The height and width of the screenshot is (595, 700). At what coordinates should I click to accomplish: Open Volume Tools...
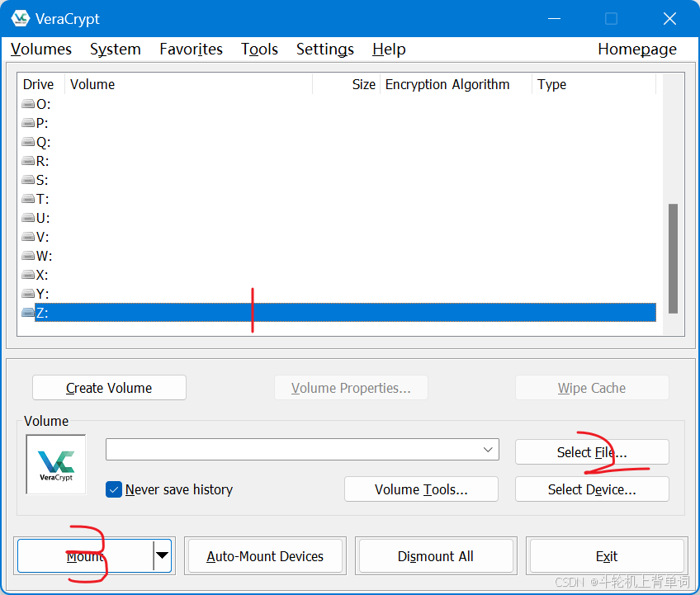[x=421, y=489]
